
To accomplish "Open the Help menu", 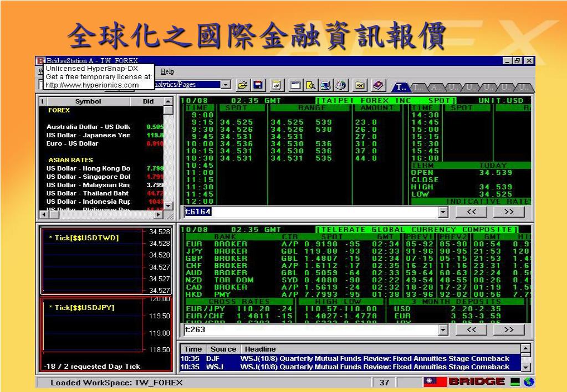I will pos(167,71).
